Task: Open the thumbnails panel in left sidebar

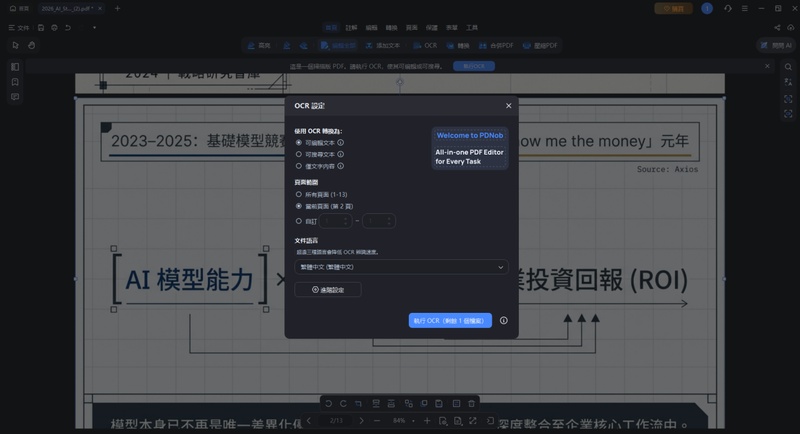Action: coord(15,67)
